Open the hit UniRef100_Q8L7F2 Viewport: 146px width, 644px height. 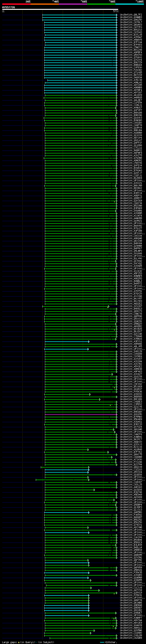click(131, 15)
